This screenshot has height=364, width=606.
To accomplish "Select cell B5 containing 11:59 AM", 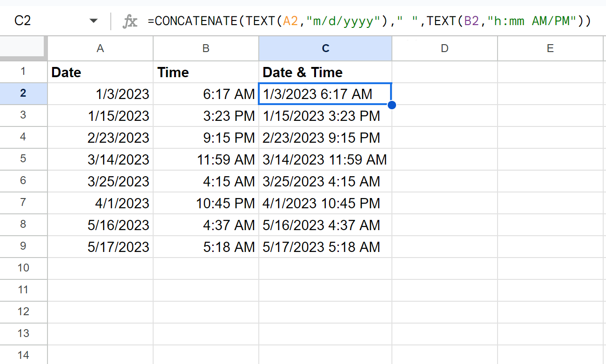I will coord(206,159).
